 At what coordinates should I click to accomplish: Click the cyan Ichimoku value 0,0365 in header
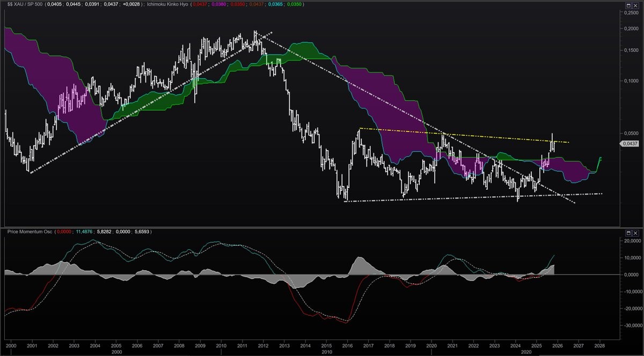pos(275,4)
